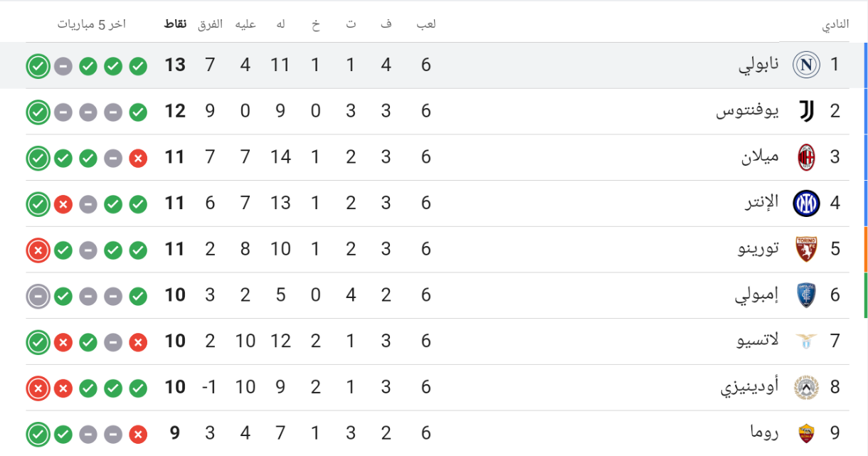Select the Lazio eagle logo
Viewport: 868px width, 456px height.
[x=806, y=341]
